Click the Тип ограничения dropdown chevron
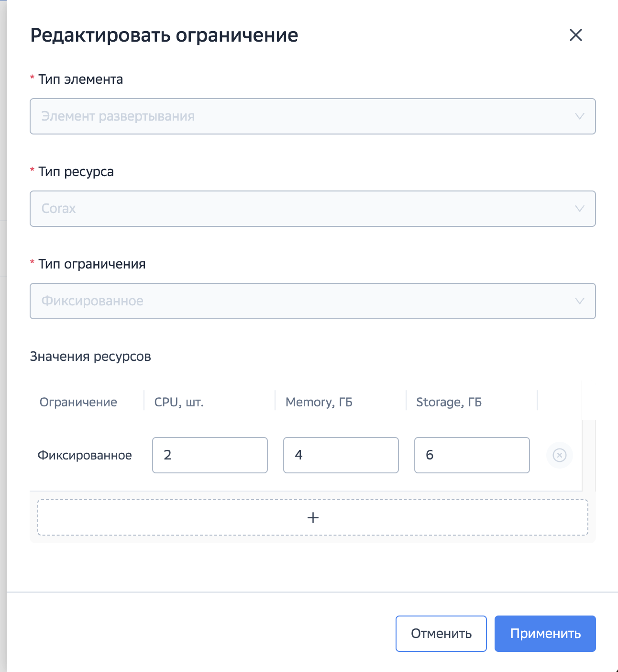 pos(579,301)
